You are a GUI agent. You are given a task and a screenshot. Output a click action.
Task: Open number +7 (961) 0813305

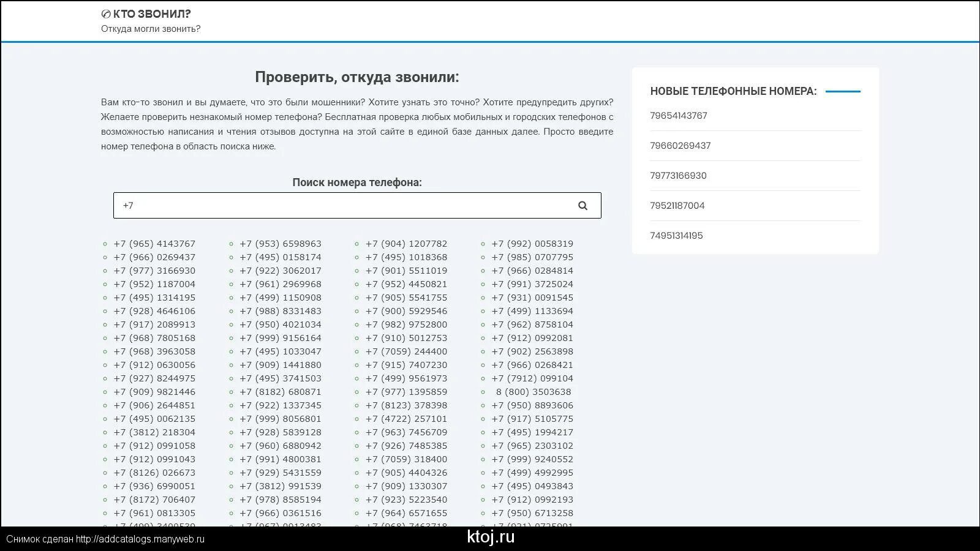(x=154, y=513)
